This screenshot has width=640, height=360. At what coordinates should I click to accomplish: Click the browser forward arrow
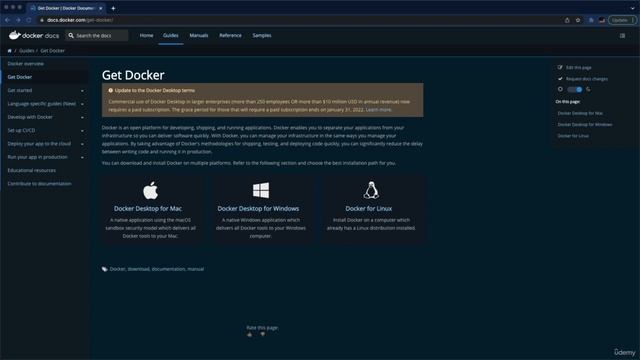(x=18, y=20)
